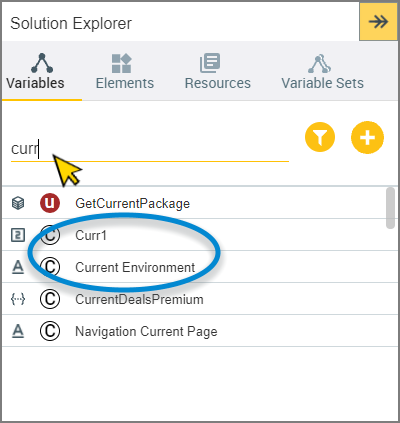Collapse the Solution Explorer panel arrow button
Image resolution: width=400 pixels, height=423 pixels.
pos(378,22)
